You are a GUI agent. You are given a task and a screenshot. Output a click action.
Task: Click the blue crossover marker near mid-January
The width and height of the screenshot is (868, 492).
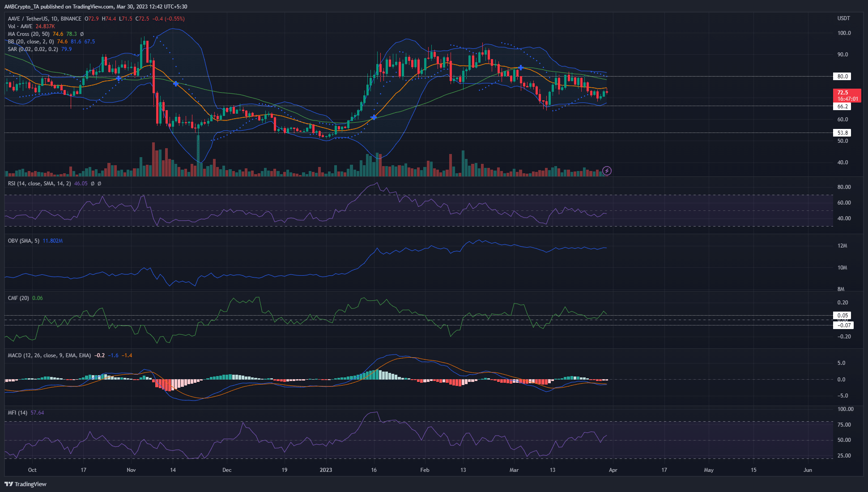[373, 117]
